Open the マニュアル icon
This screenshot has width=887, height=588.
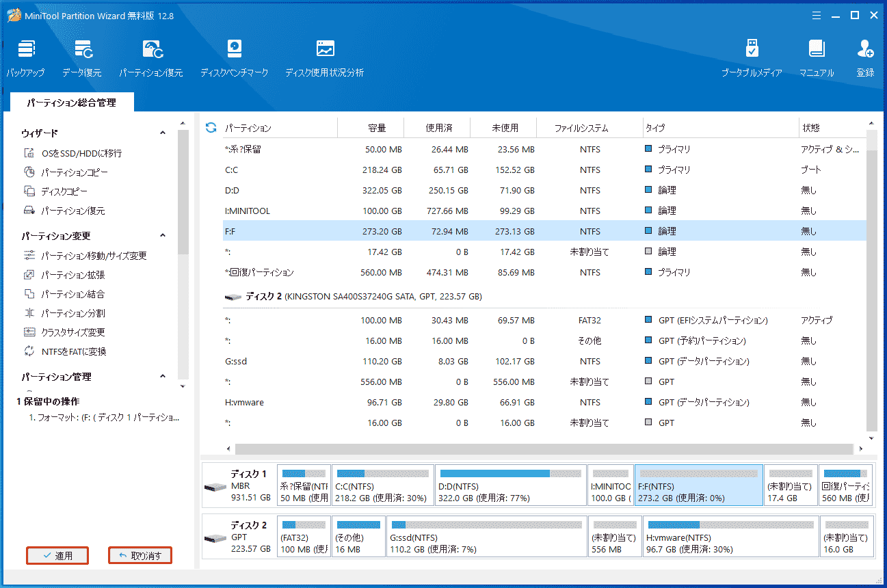coord(817,50)
